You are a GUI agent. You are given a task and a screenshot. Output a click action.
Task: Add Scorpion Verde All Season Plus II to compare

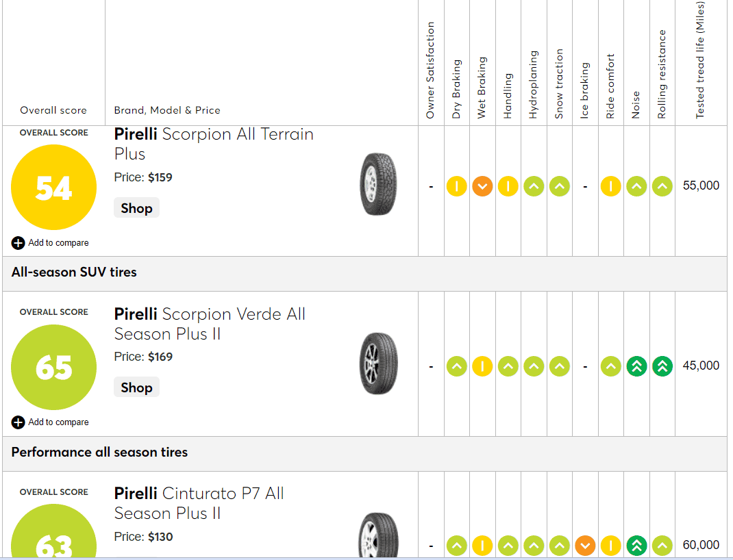coord(51,422)
